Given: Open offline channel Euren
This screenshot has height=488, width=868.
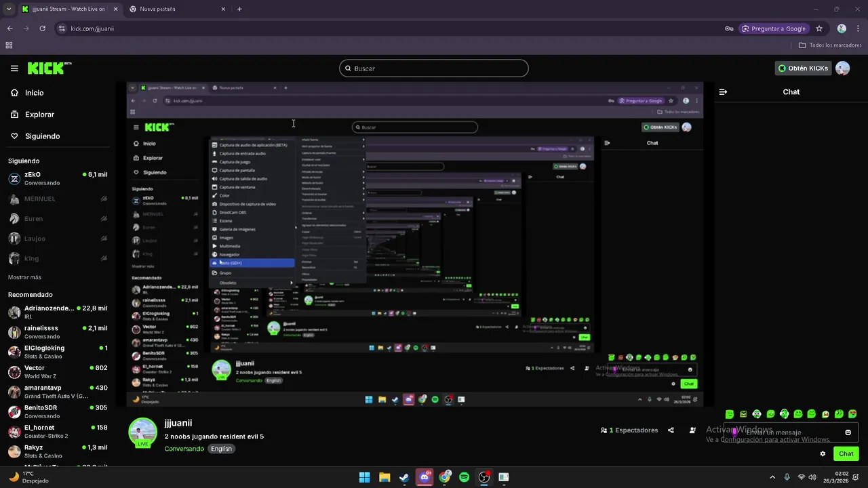Looking at the screenshot, I should 58,219.
